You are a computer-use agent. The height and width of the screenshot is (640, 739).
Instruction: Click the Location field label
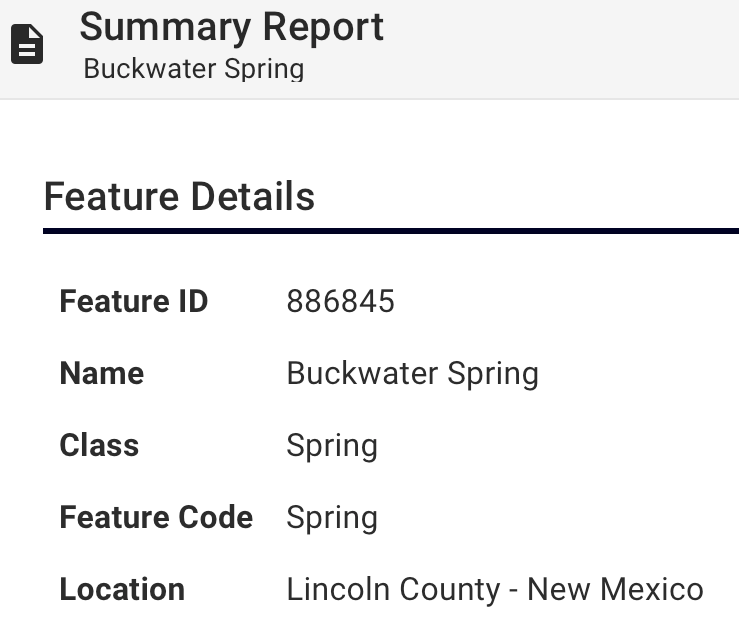point(122,589)
